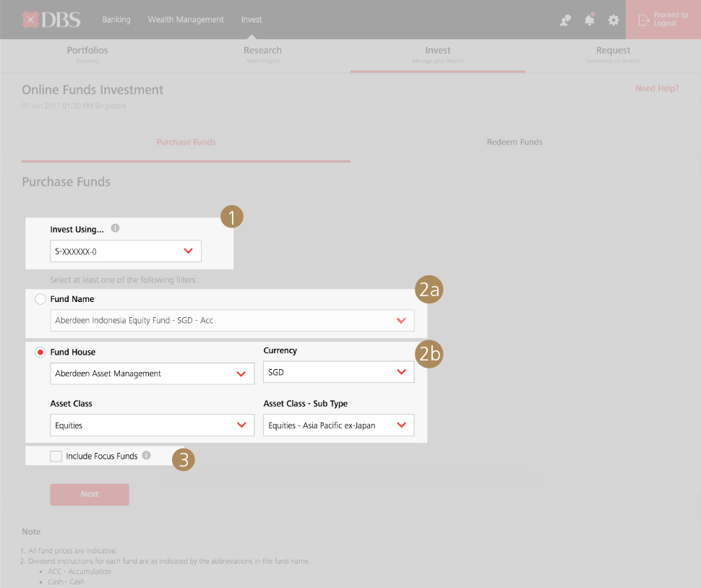
Task: Select the Fund Name radio button
Action: pyautogui.click(x=40, y=299)
